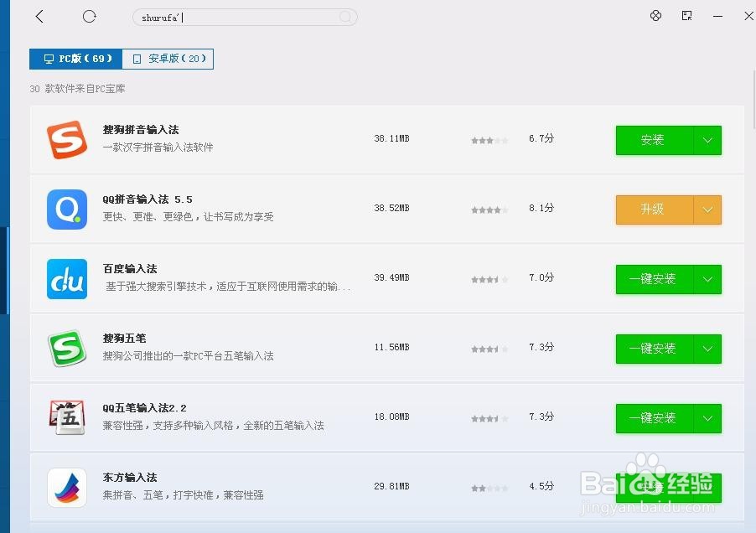Install 搜狗拼音输入法 with the 安装 button
This screenshot has width=756, height=533.
[x=655, y=140]
